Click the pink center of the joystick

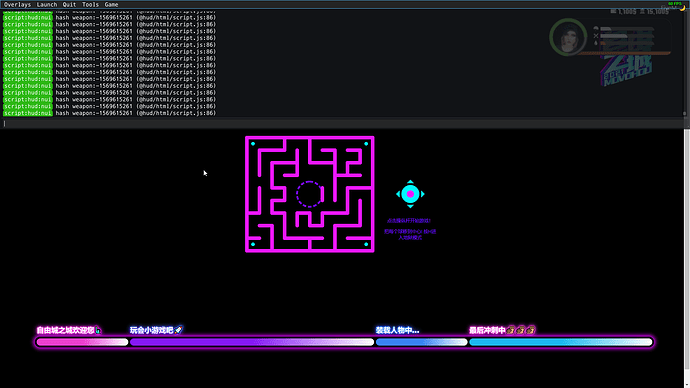(410, 194)
